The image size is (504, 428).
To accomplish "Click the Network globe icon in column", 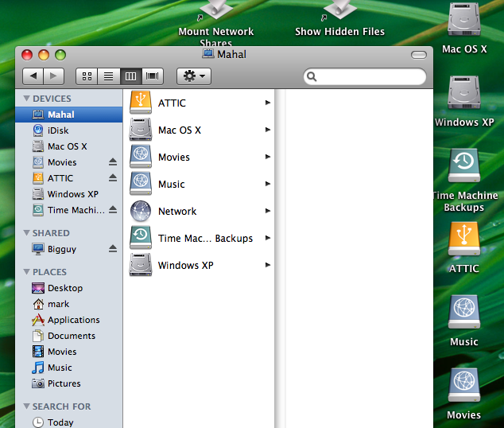I will tap(141, 211).
